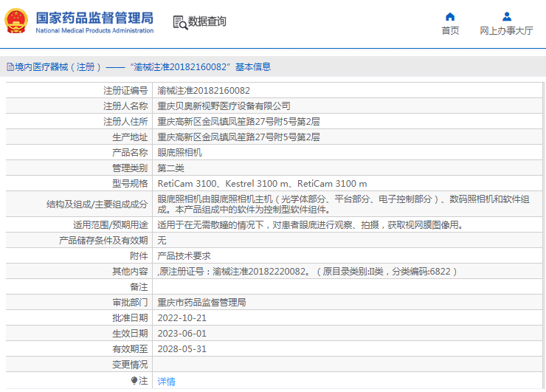The image size is (546, 392).
Task: Select approving dept 重庆市药品监督管理局
Action: coord(201,303)
